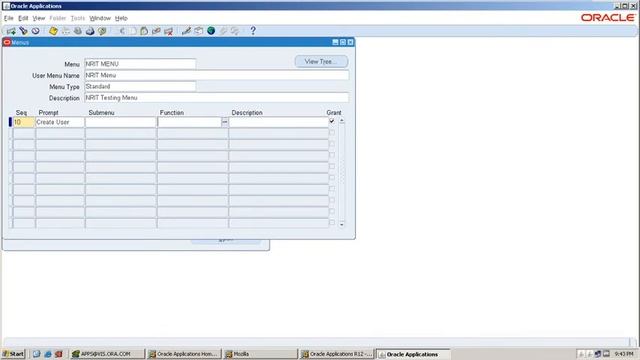Switch to Oracle Applications Home taskbar item
The image size is (640, 360).
tap(184, 354)
